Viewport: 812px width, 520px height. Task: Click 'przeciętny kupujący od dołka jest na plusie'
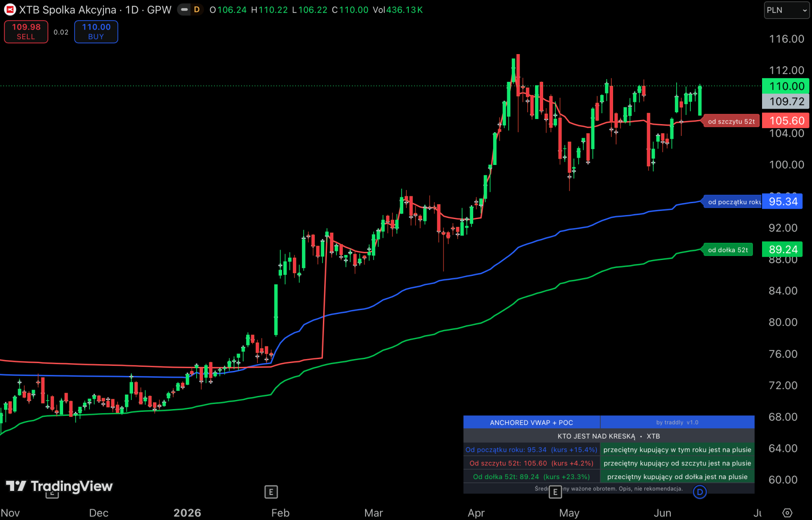(677, 477)
